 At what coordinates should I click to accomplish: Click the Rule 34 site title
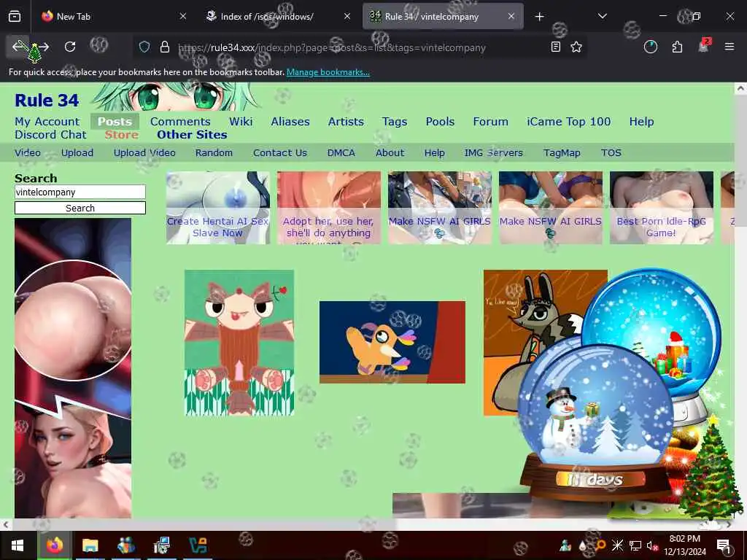[47, 101]
